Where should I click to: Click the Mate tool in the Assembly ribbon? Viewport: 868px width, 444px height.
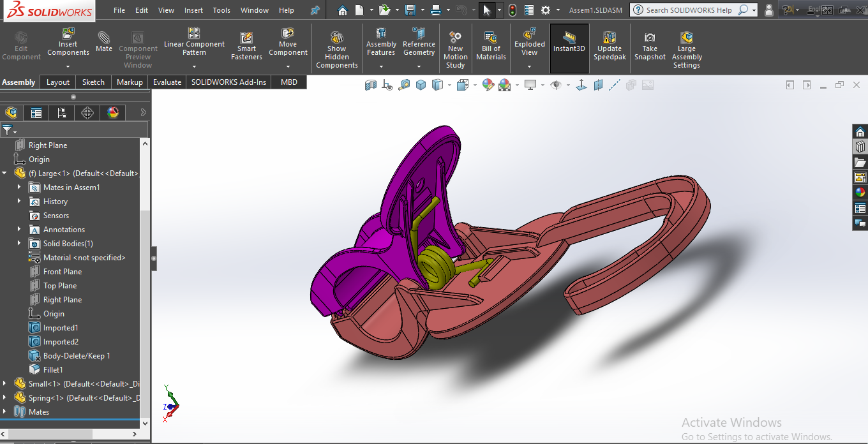point(103,41)
